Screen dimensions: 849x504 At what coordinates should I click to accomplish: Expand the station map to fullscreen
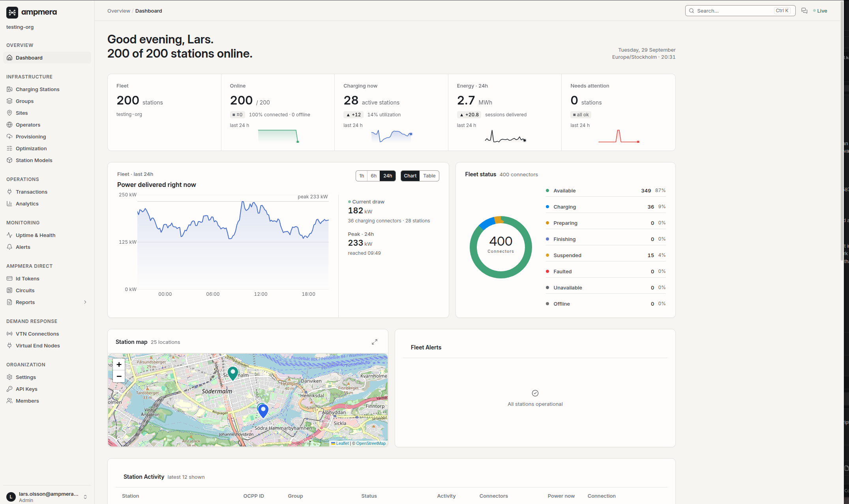(x=375, y=342)
